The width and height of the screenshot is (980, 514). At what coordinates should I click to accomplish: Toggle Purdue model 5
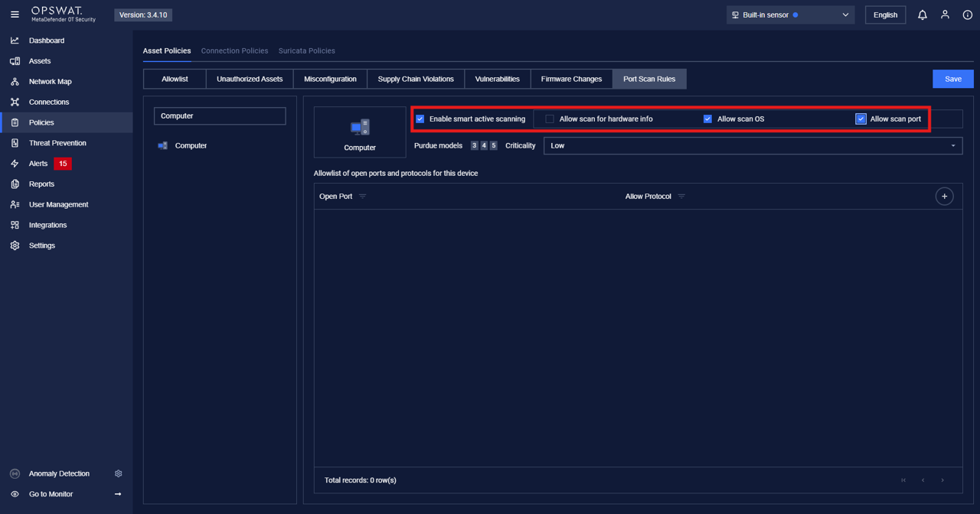(x=493, y=145)
